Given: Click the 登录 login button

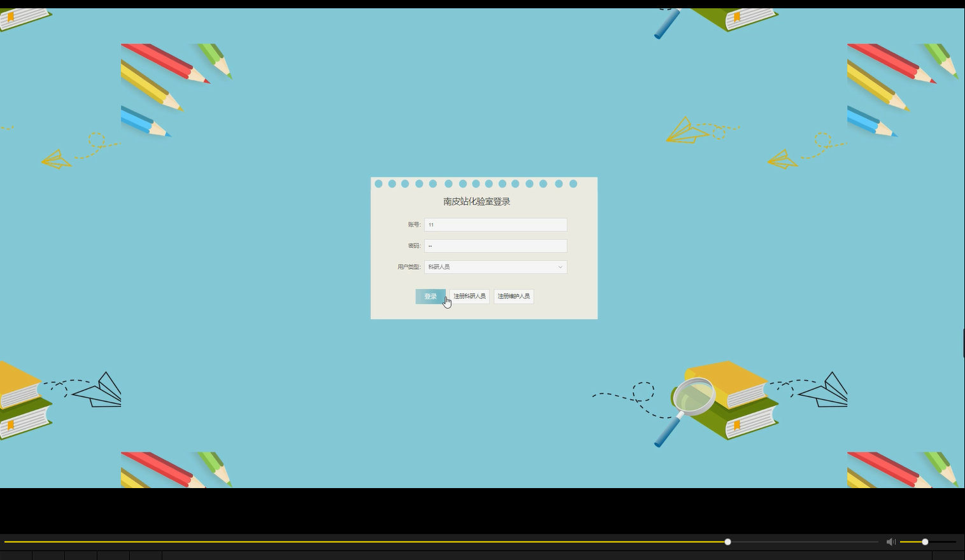Looking at the screenshot, I should [430, 297].
